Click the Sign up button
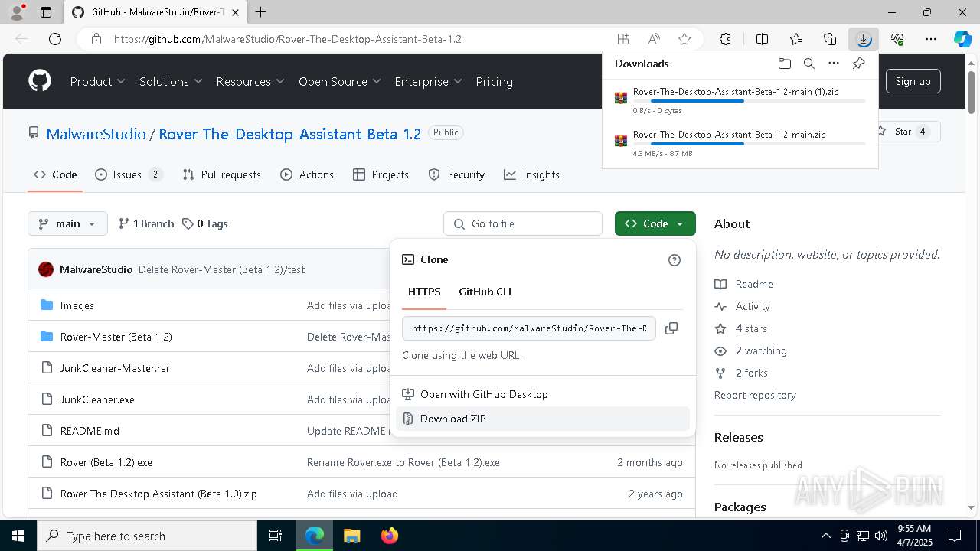This screenshot has height=551, width=980. pos(913,81)
